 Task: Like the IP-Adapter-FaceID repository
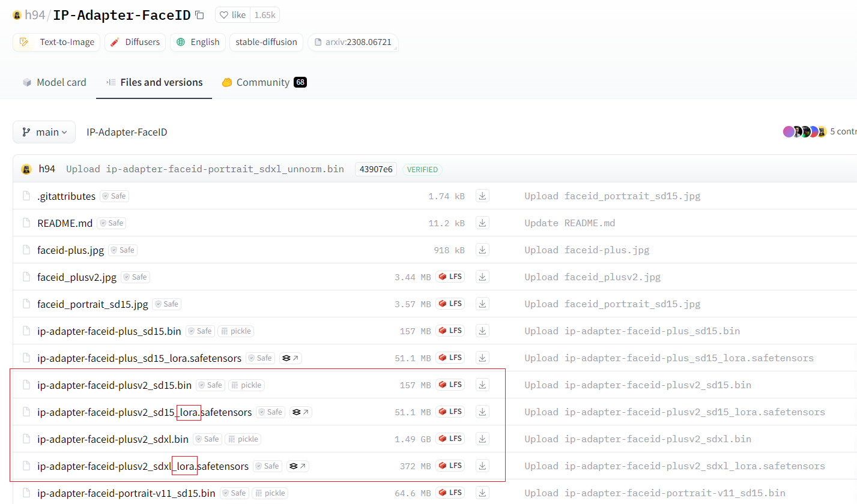(232, 15)
